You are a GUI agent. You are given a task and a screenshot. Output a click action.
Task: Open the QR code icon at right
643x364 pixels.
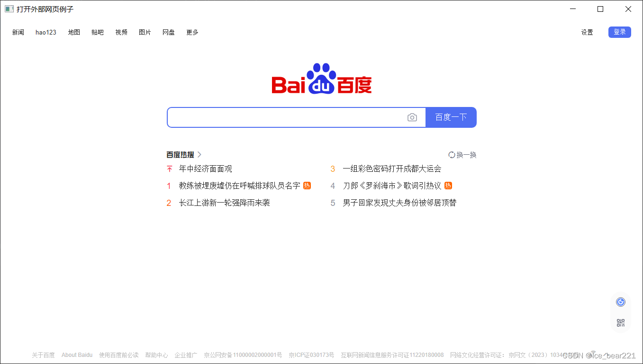coord(621,323)
